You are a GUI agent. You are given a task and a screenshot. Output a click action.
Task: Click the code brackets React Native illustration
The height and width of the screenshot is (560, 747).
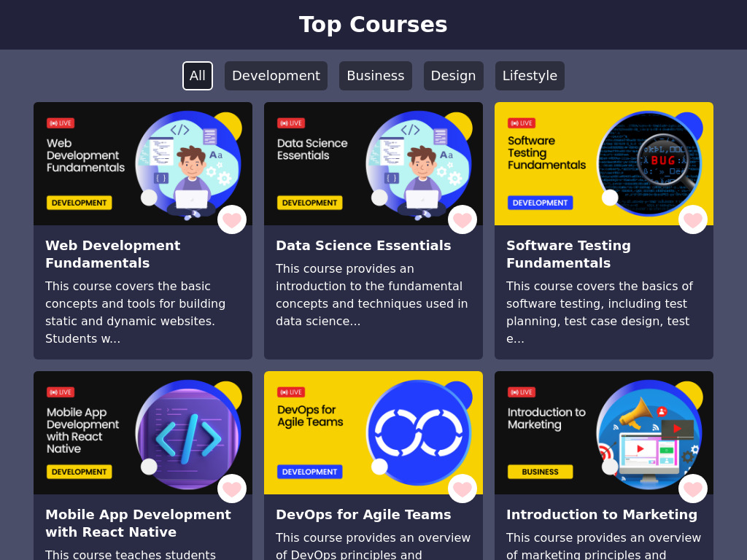pyautogui.click(x=188, y=435)
